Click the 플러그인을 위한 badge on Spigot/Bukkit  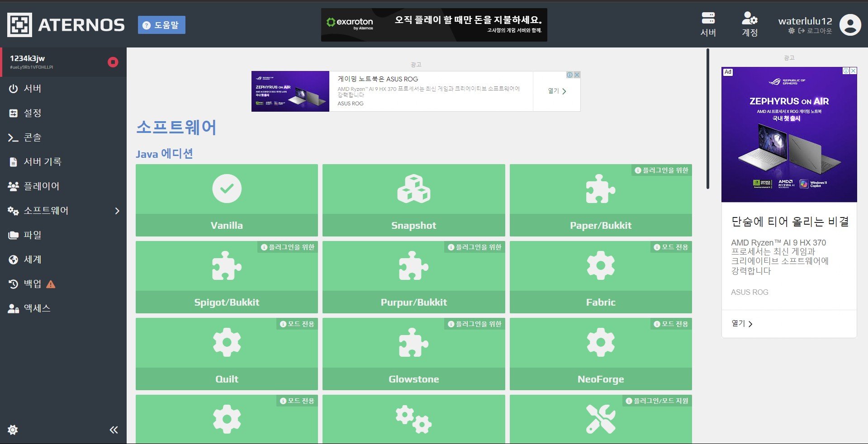pos(288,247)
